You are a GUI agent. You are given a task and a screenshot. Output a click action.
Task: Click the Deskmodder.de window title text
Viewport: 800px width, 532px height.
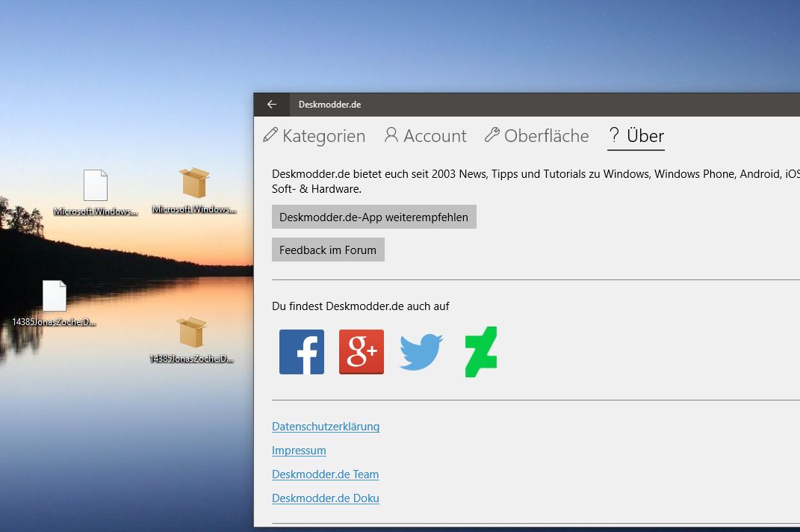329,105
